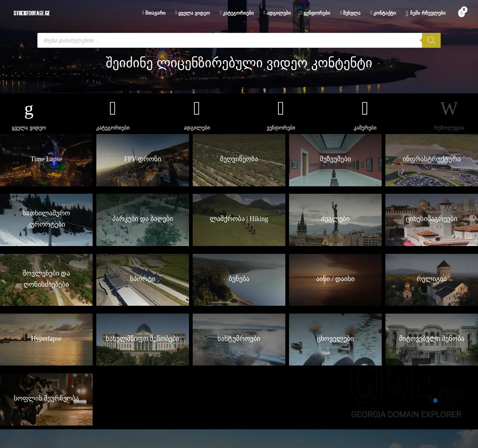Click the ბუნება nature category
This screenshot has height=448, width=478.
[239, 279]
